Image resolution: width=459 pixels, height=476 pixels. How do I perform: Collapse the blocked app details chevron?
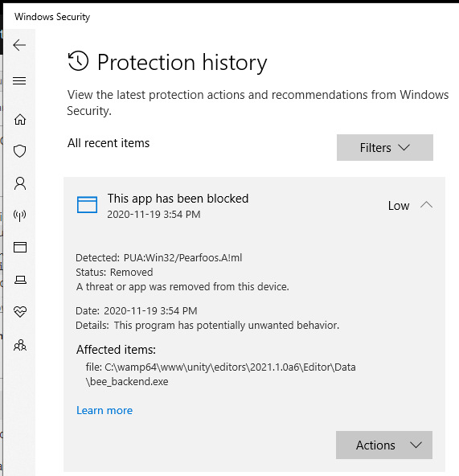(426, 205)
